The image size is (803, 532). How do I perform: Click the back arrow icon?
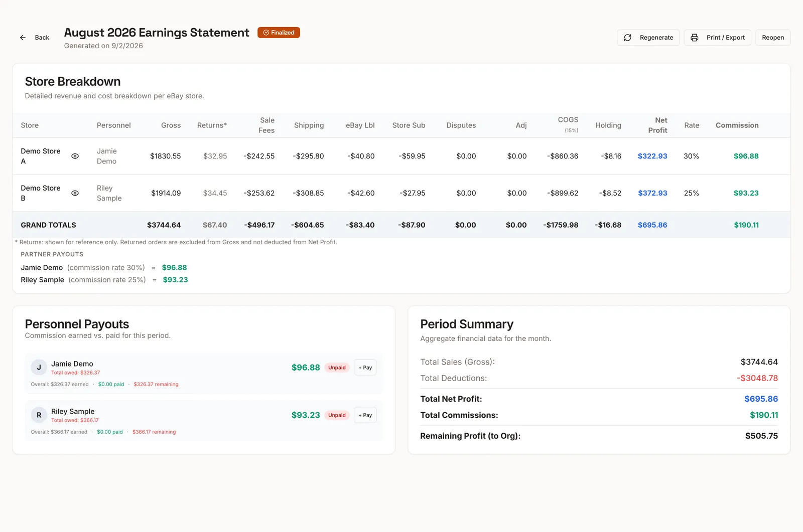click(23, 38)
